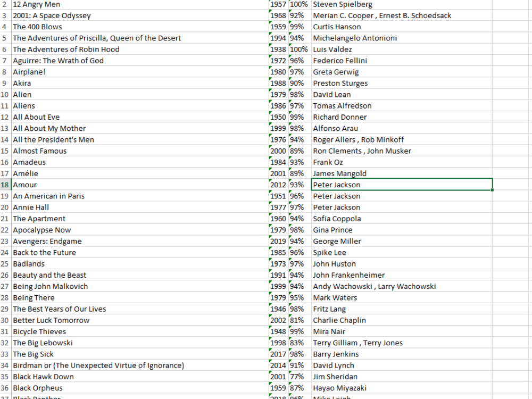Click the Greta Gerwig cell
Viewport: 532px width, 399px height.
tap(402, 72)
